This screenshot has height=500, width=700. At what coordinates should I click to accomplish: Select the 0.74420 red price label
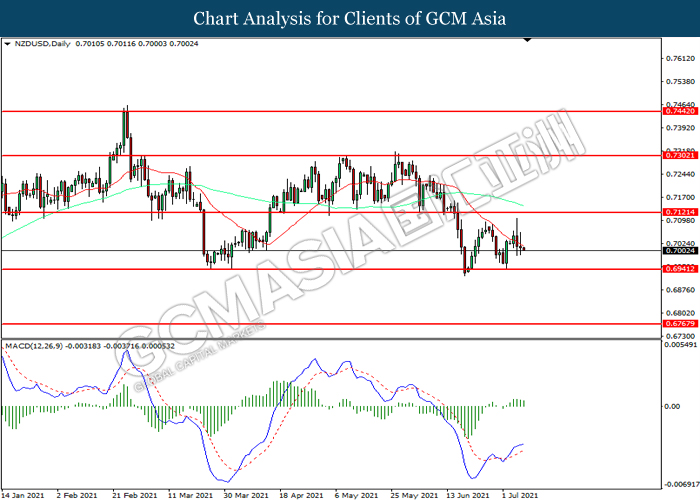click(x=680, y=111)
